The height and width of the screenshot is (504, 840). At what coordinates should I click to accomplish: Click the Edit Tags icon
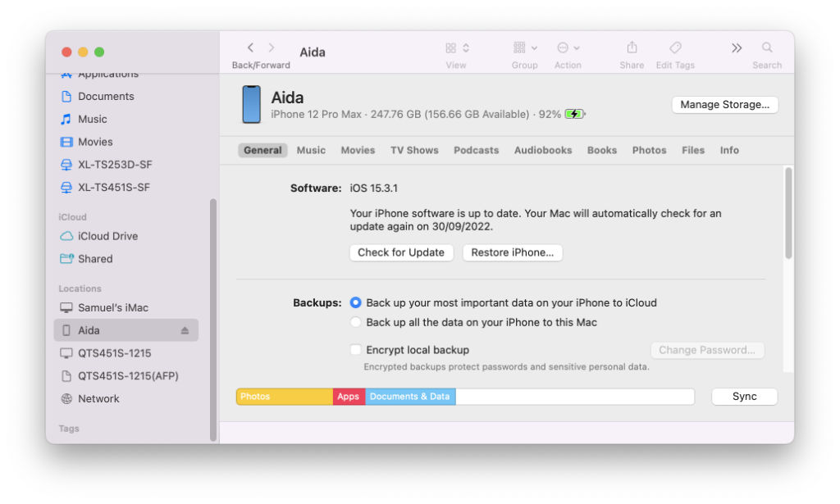click(x=675, y=48)
